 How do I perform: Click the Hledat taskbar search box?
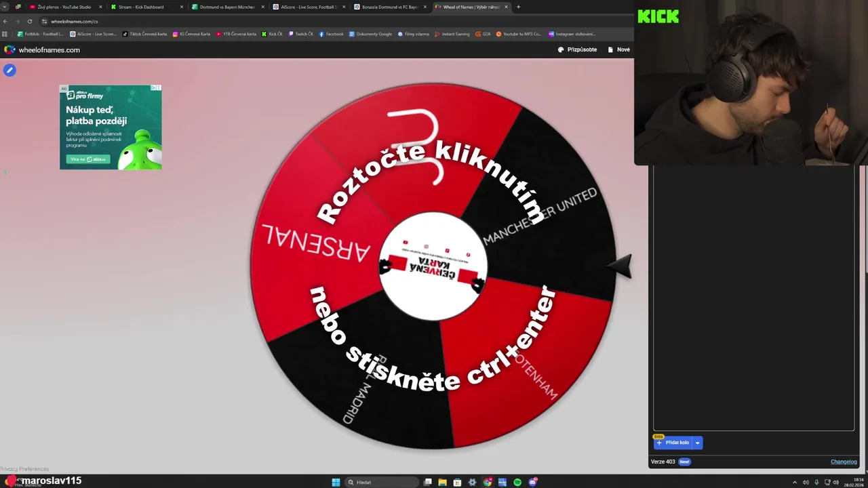click(380, 482)
